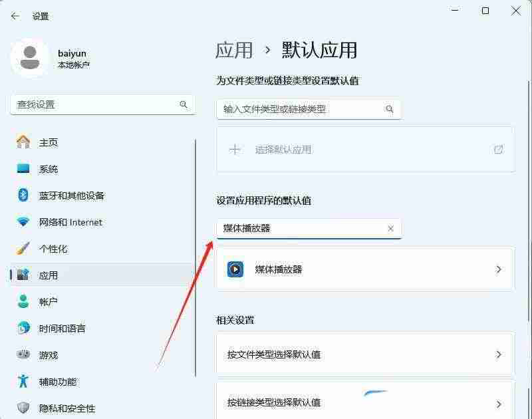Select 网络和 Internet in the sidebar
The image size is (532, 419).
(x=102, y=222)
